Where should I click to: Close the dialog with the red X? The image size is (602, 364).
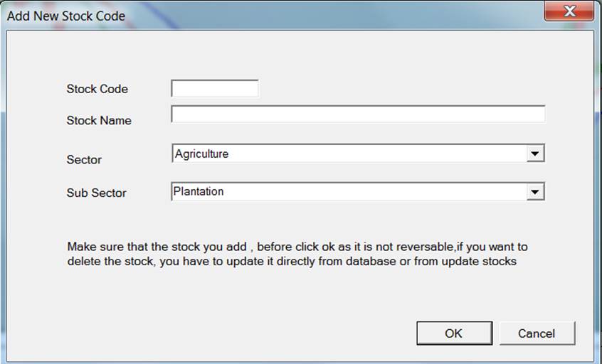pyautogui.click(x=569, y=12)
